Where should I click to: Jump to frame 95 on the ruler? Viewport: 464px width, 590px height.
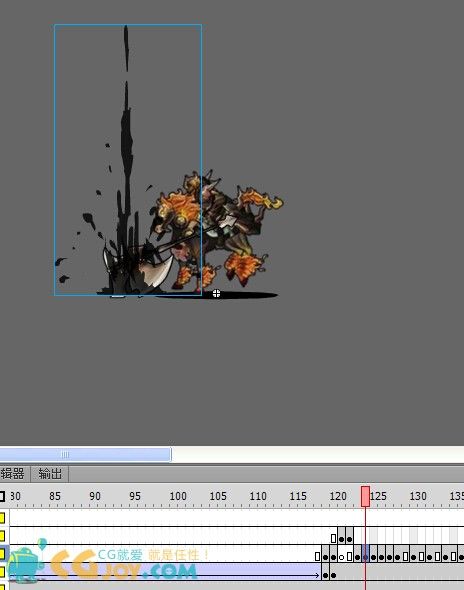tap(135, 496)
